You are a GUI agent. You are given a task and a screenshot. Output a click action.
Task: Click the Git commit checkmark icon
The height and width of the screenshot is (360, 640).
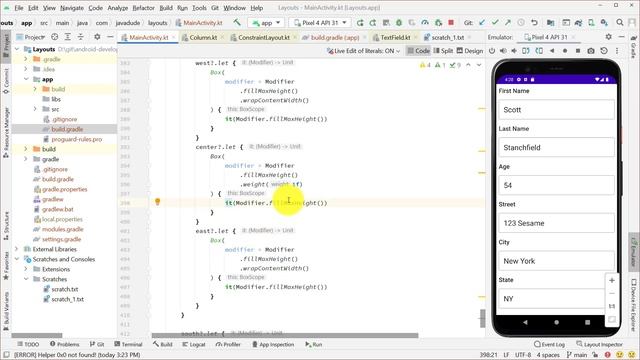coord(495,23)
